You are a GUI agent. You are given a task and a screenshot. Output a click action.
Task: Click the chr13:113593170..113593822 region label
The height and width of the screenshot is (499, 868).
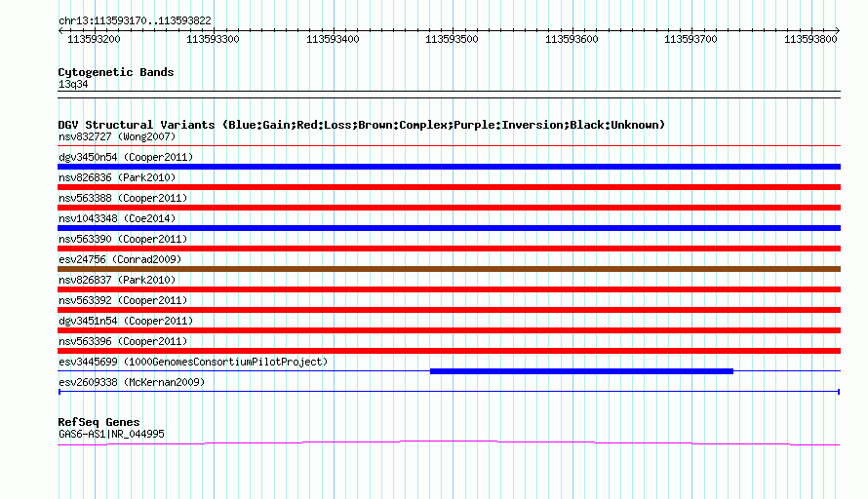(135, 20)
